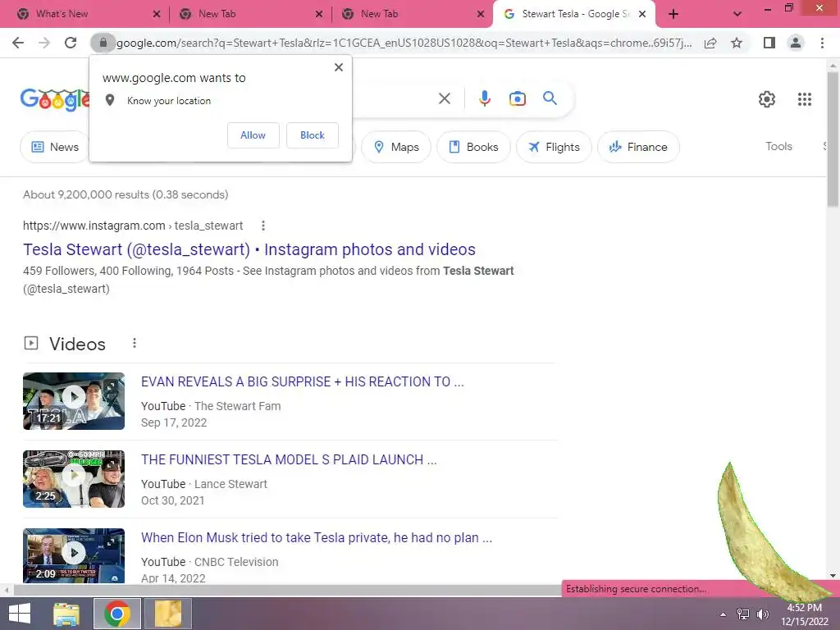Open network status in the system tray
840x630 pixels.
pos(743,614)
